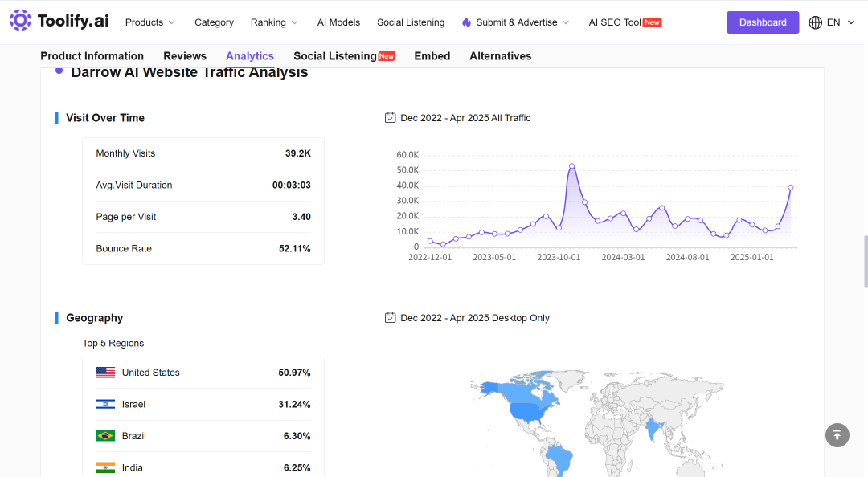868x477 pixels.
Task: Open AI Models in top navigation
Action: click(338, 22)
